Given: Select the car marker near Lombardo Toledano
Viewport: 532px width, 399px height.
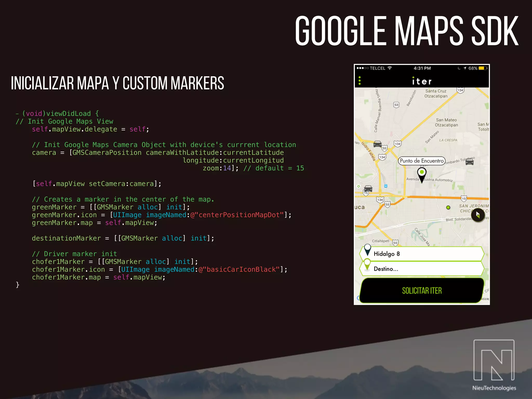Looking at the screenshot, I should click(469, 162).
